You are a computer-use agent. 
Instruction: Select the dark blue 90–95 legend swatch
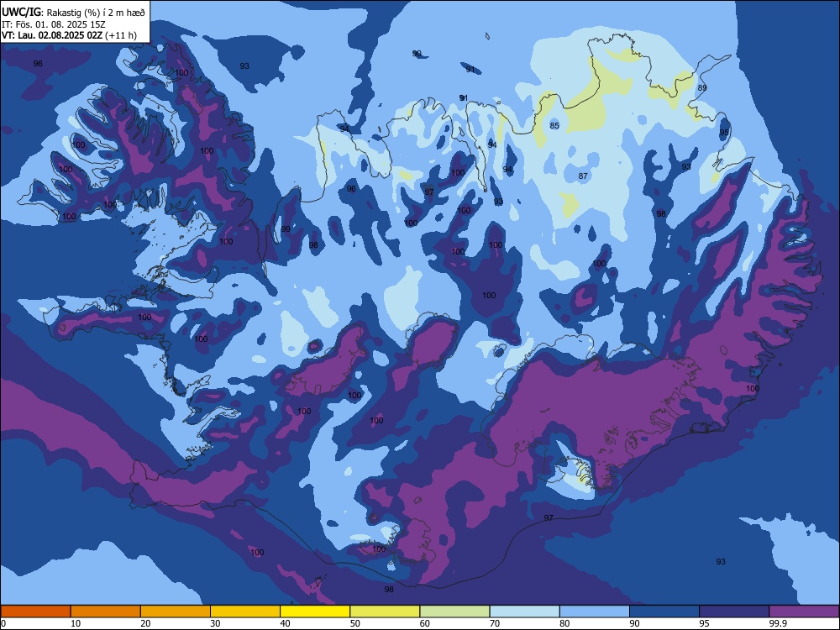point(664,612)
